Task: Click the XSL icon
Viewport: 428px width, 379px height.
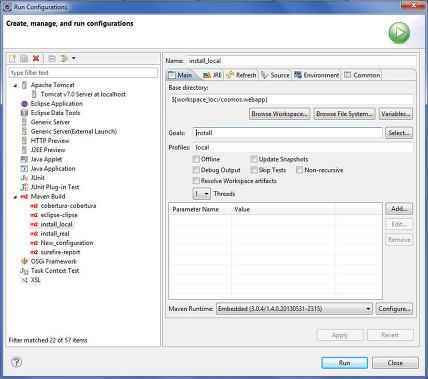Action: [x=24, y=280]
